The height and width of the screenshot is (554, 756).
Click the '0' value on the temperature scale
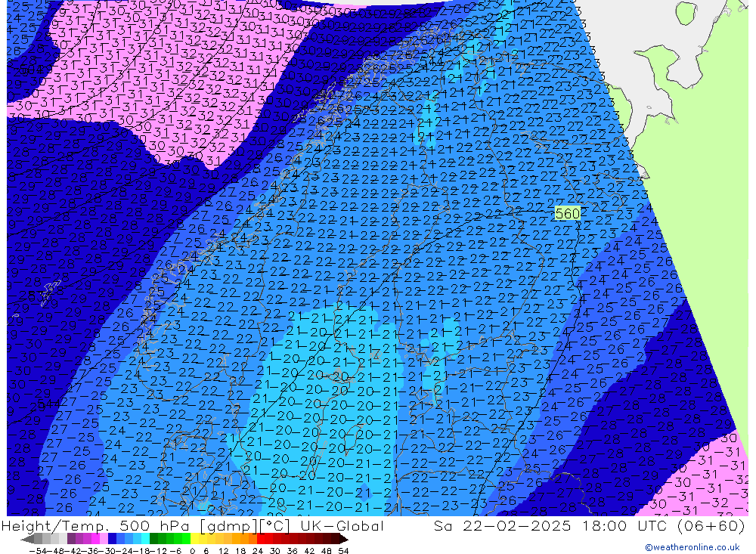pyautogui.click(x=192, y=551)
